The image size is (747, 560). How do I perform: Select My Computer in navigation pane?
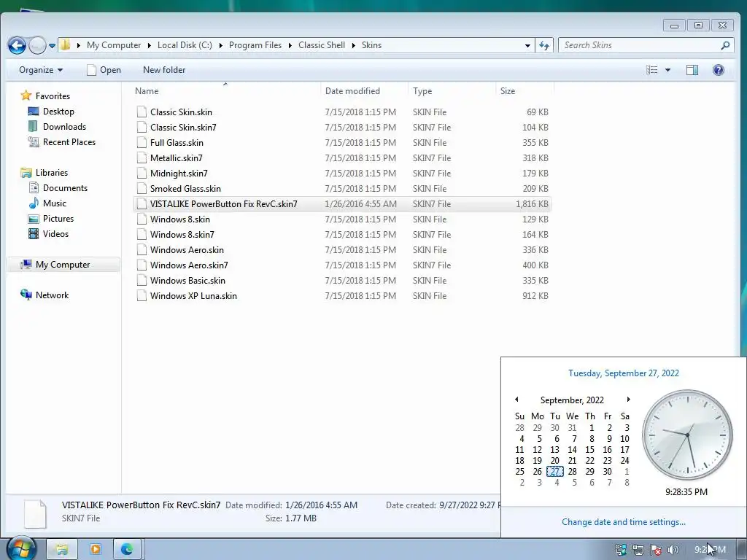click(63, 265)
